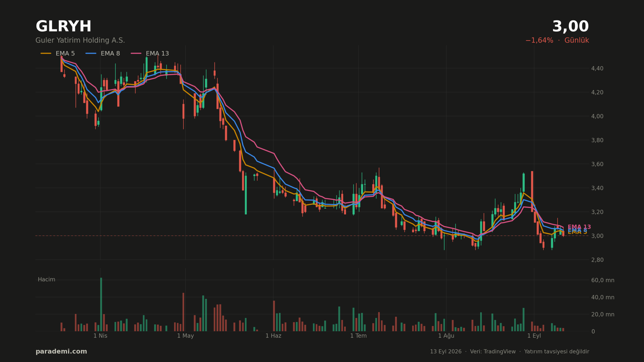Click the large 3,00 price in header
This screenshot has width=644, height=362.
(570, 27)
